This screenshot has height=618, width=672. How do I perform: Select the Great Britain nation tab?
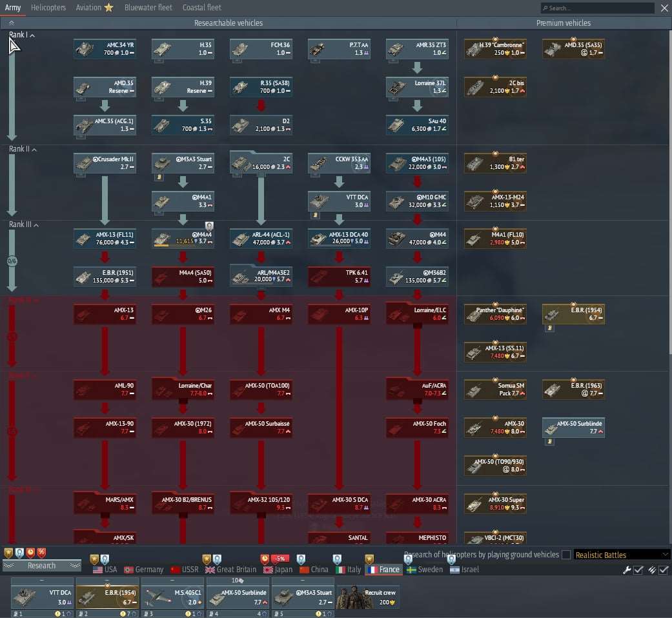click(230, 570)
